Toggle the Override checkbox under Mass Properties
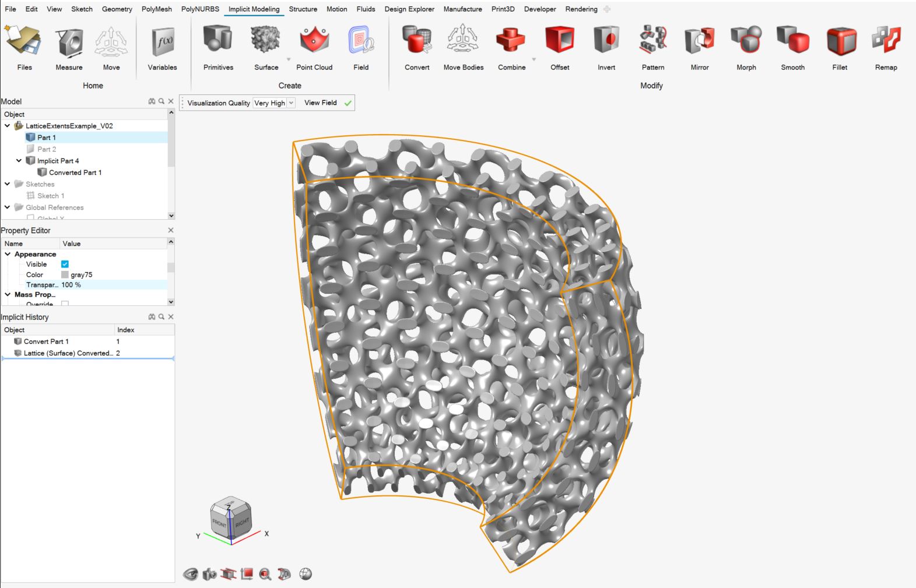 tap(65, 304)
